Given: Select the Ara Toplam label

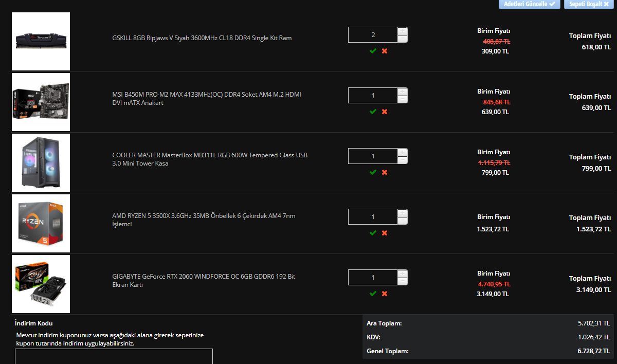Looking at the screenshot, I should (x=384, y=323).
